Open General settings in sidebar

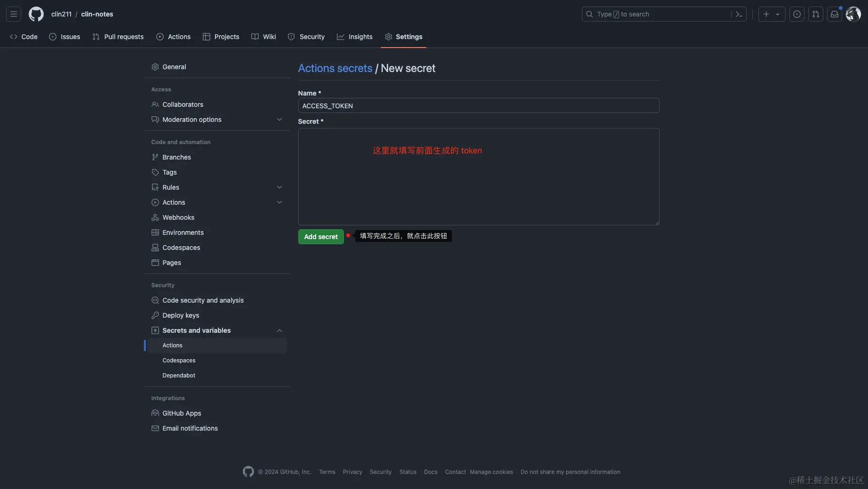point(217,67)
